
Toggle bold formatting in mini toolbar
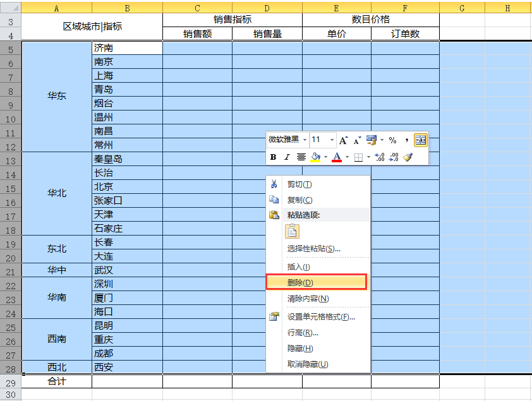[x=273, y=157]
